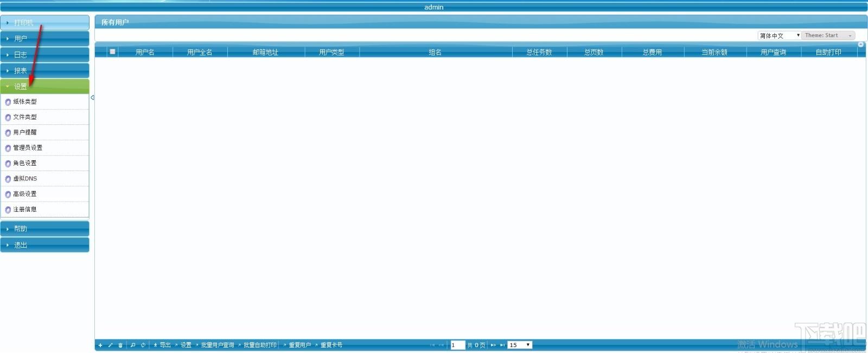The width and height of the screenshot is (868, 353).
Task: Click the add user plus icon
Action: pos(100,345)
